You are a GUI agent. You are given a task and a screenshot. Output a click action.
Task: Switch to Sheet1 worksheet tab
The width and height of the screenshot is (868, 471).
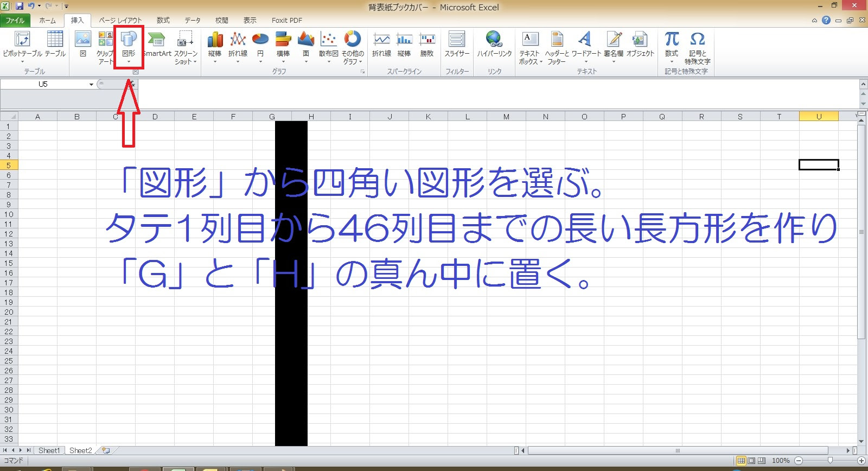pos(49,450)
